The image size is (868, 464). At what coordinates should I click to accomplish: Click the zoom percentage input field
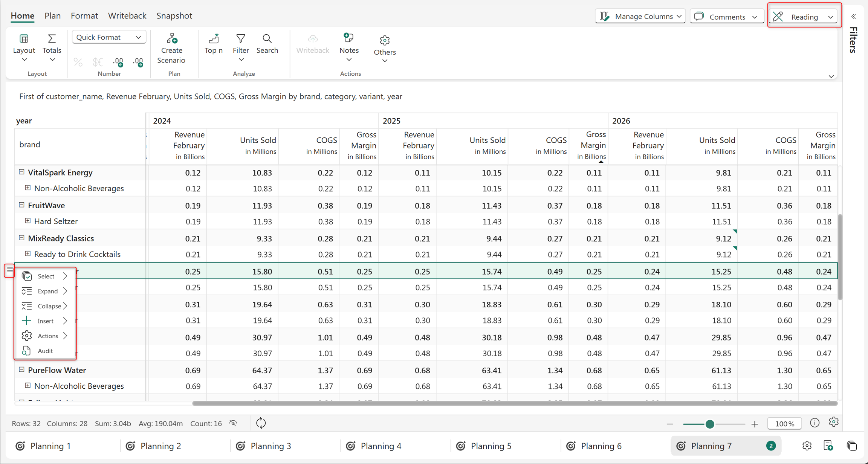tap(784, 424)
